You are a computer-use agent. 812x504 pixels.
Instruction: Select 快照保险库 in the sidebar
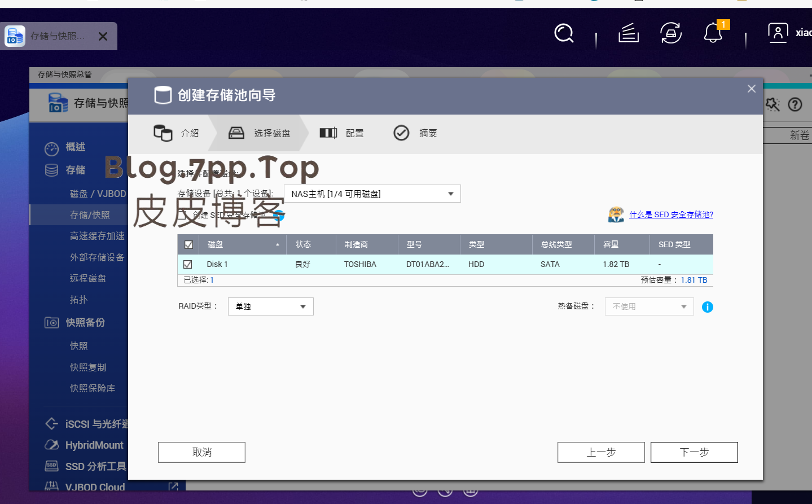93,388
